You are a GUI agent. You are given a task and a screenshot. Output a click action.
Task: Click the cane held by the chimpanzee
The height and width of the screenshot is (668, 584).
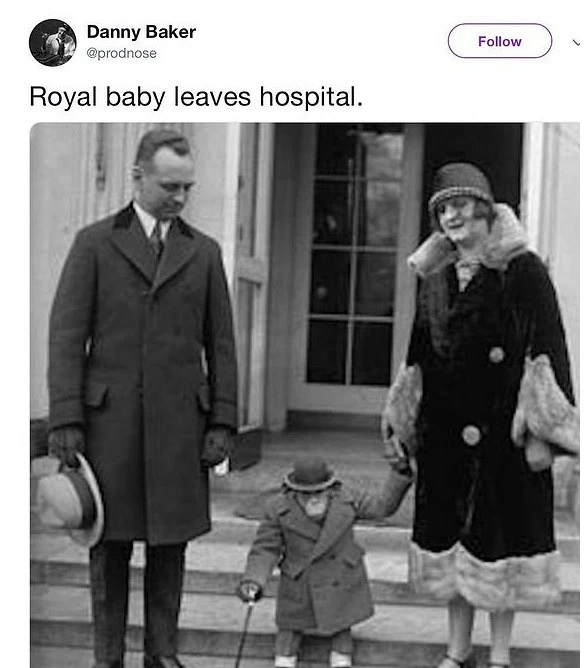pyautogui.click(x=244, y=631)
